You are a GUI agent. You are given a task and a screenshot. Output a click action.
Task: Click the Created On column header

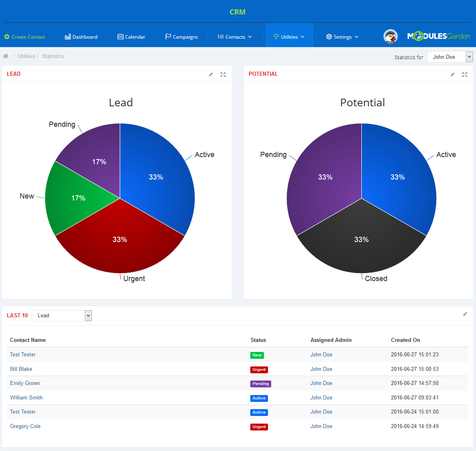coord(405,340)
